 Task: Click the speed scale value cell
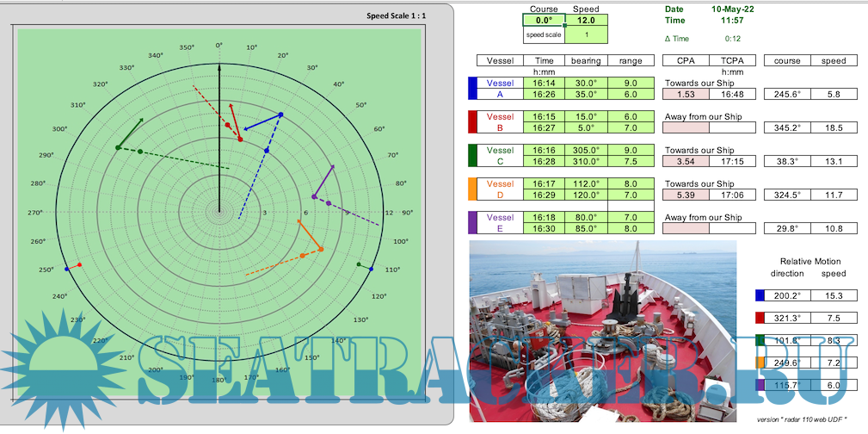(x=586, y=34)
